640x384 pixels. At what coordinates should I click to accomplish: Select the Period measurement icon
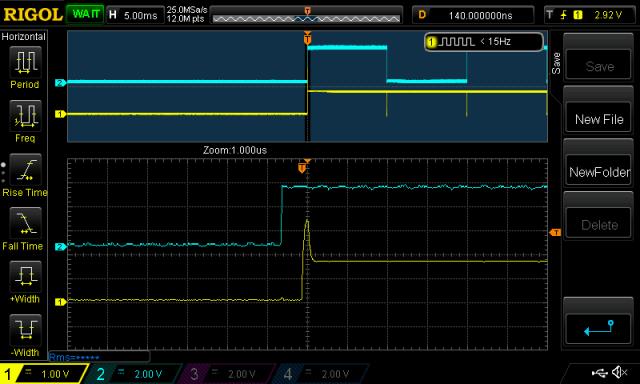point(25,62)
